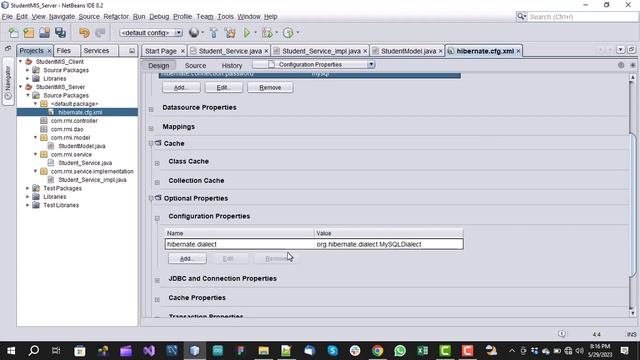Create a New File from toolbar
This screenshot has height=360, width=640.
click(13, 33)
